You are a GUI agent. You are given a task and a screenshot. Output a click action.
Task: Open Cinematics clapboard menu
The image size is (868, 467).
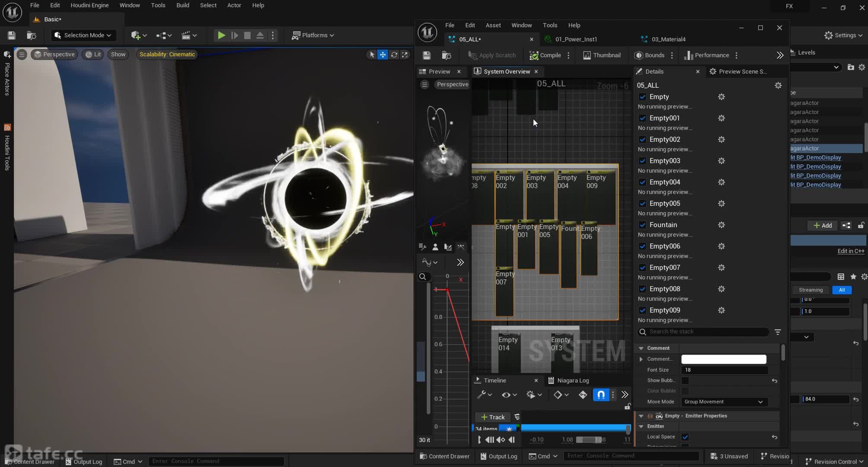pyautogui.click(x=189, y=35)
